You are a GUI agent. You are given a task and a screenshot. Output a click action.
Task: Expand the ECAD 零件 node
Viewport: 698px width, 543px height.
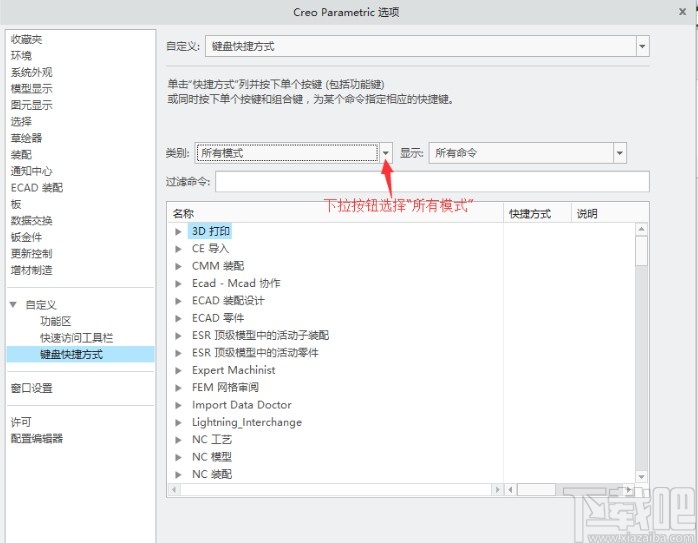point(179,318)
